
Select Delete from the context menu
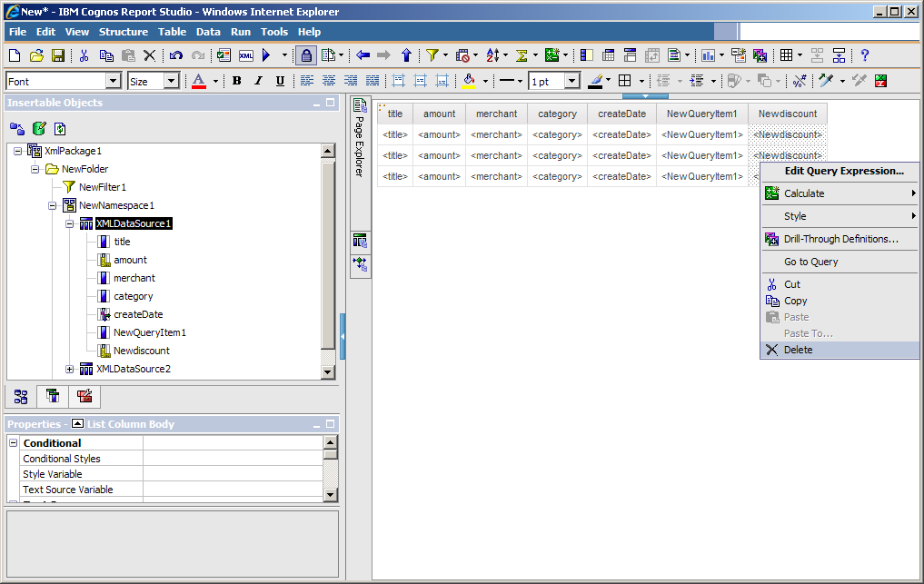point(798,350)
